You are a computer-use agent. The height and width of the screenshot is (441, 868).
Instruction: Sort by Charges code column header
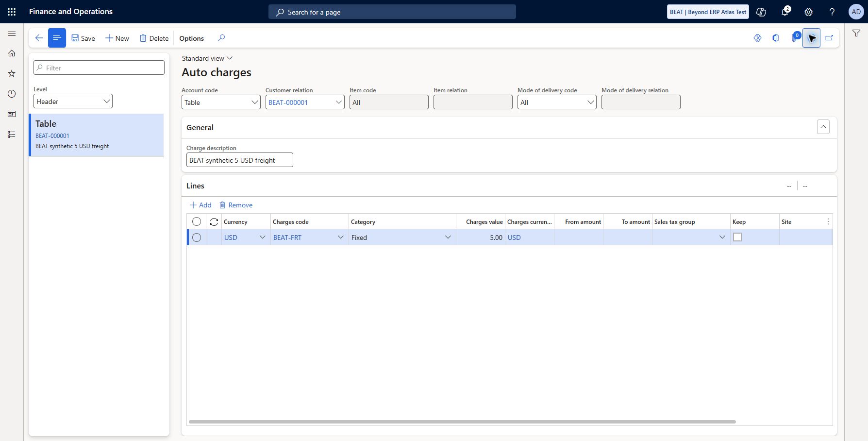(x=310, y=221)
